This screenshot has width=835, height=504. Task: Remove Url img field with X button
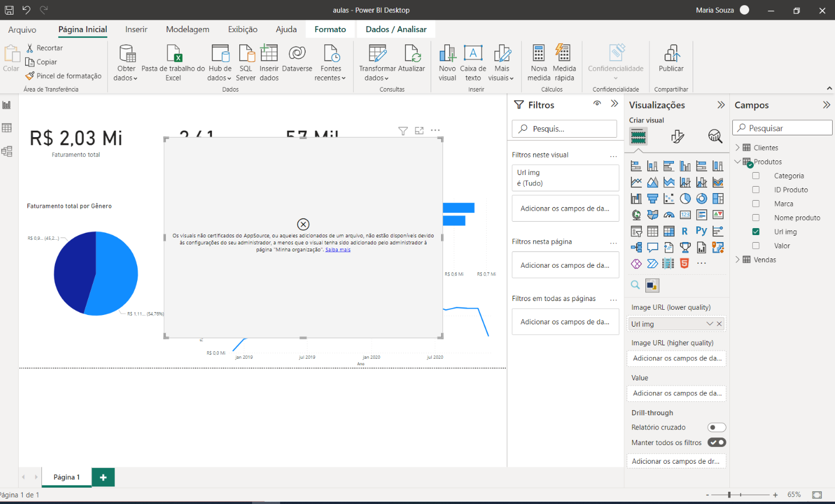(x=719, y=324)
